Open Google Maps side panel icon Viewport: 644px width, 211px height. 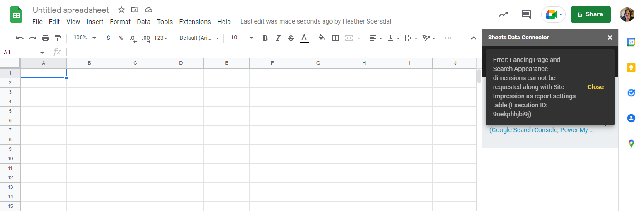tap(631, 144)
